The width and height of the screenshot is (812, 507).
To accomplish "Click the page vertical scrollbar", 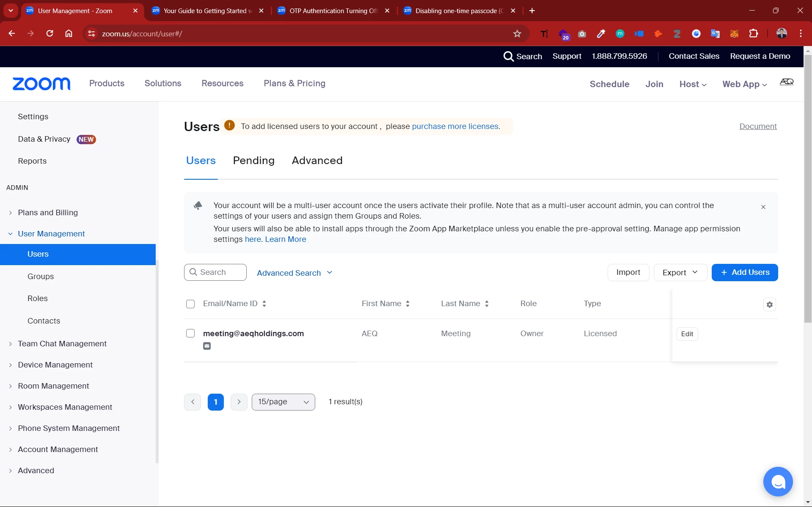I will (x=808, y=188).
